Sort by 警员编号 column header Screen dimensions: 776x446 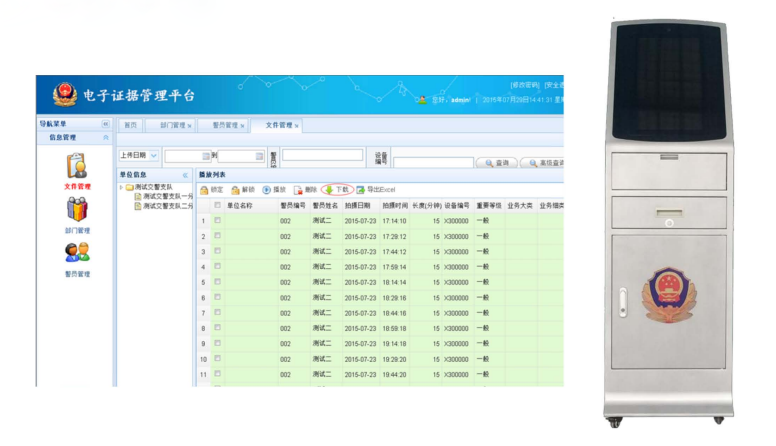[293, 205]
